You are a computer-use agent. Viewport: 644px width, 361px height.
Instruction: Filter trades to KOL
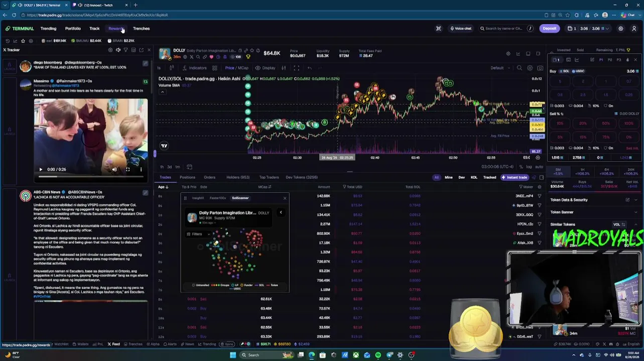(x=474, y=177)
